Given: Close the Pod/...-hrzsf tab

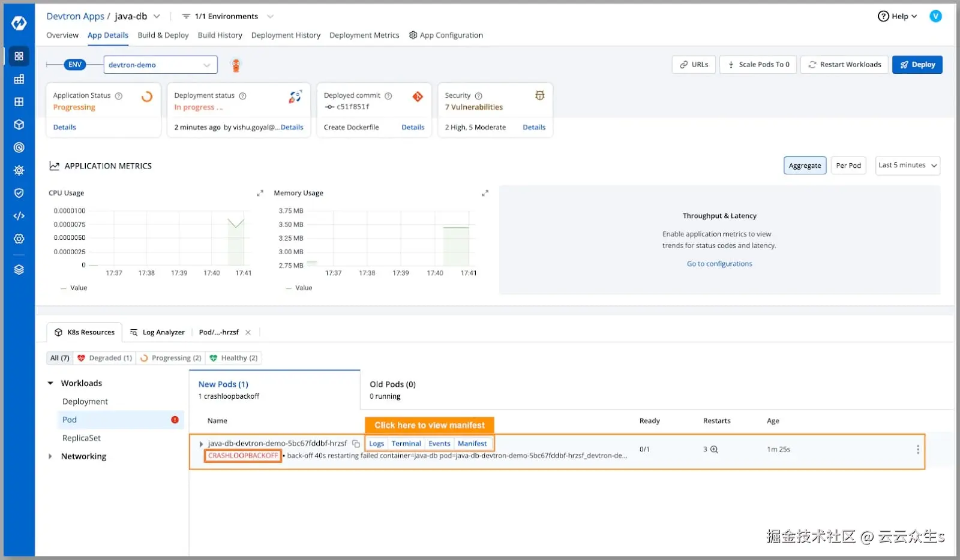Looking at the screenshot, I should coord(248,332).
